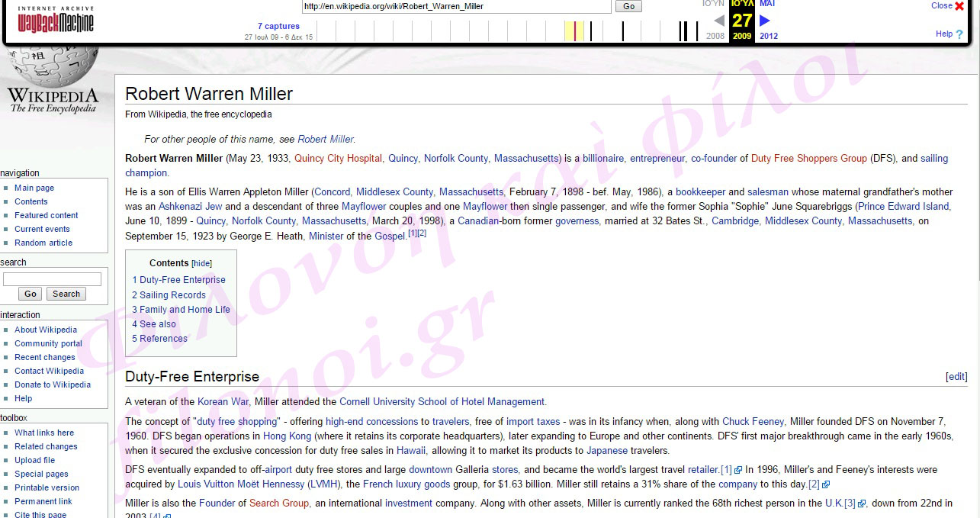Open Community portal link

click(x=48, y=343)
